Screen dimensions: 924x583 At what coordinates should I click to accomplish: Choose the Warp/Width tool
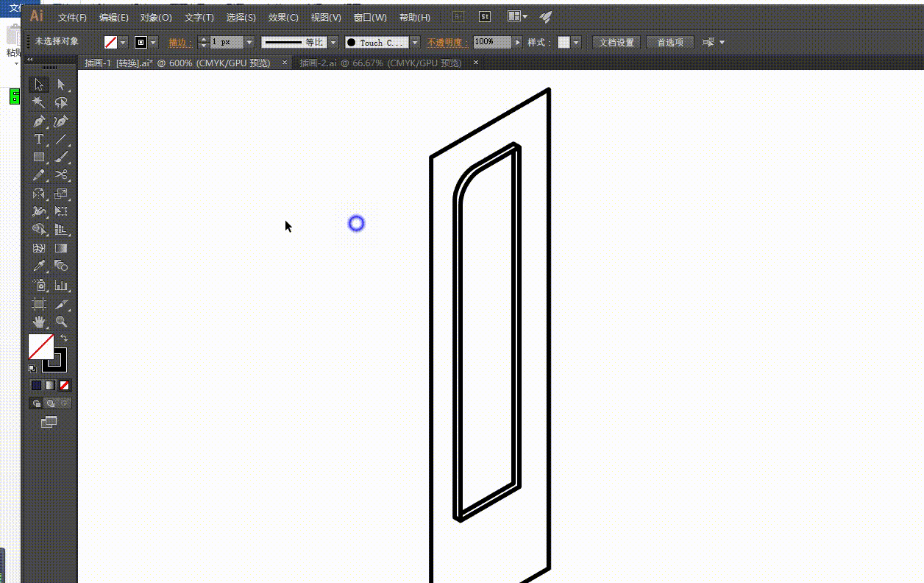[x=39, y=211]
